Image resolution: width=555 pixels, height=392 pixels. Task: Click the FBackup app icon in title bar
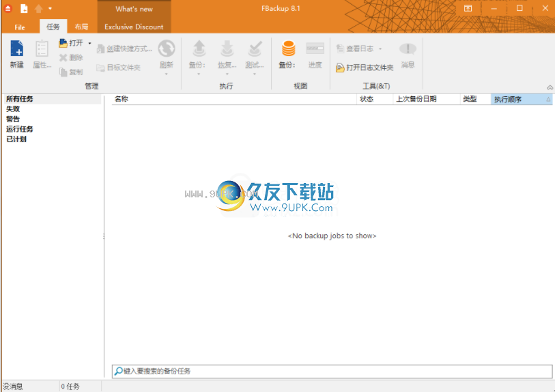pyautogui.click(x=8, y=8)
